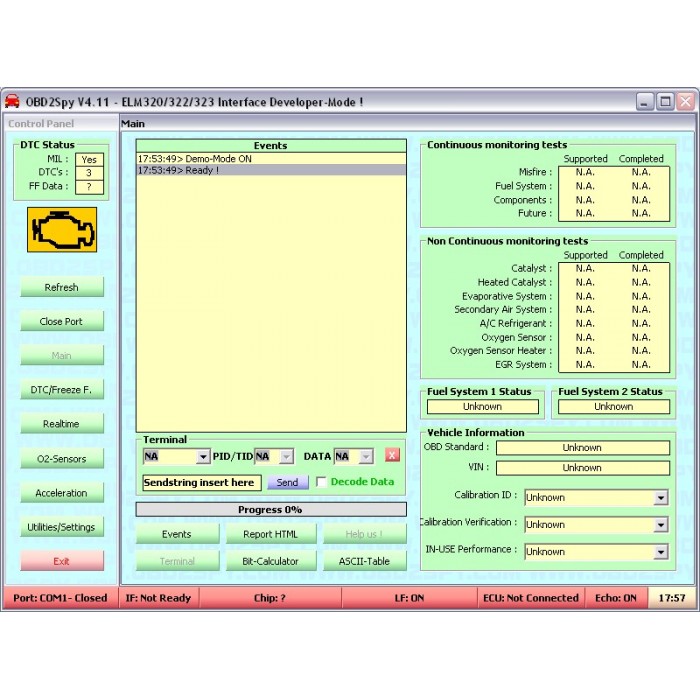Click the red Exit button
The image size is (700, 700).
tap(61, 561)
